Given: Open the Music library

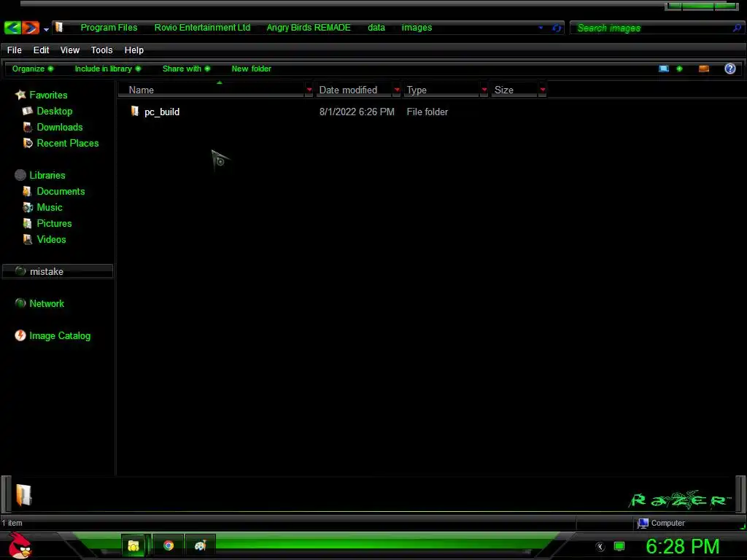Looking at the screenshot, I should (x=50, y=208).
